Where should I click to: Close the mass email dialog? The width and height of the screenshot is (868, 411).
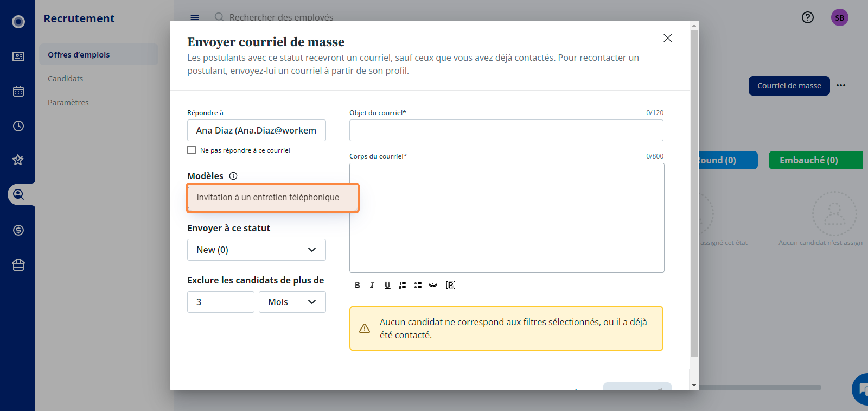[x=668, y=38]
